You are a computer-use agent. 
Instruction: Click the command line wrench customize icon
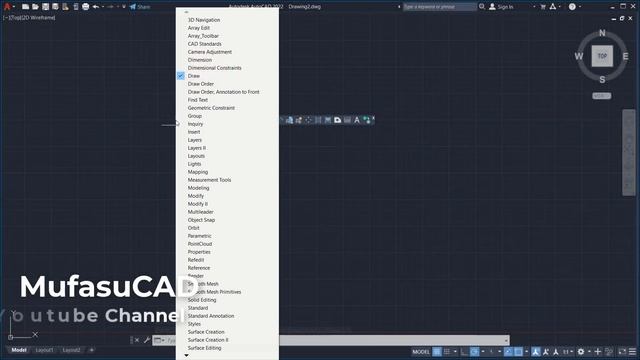point(147,340)
